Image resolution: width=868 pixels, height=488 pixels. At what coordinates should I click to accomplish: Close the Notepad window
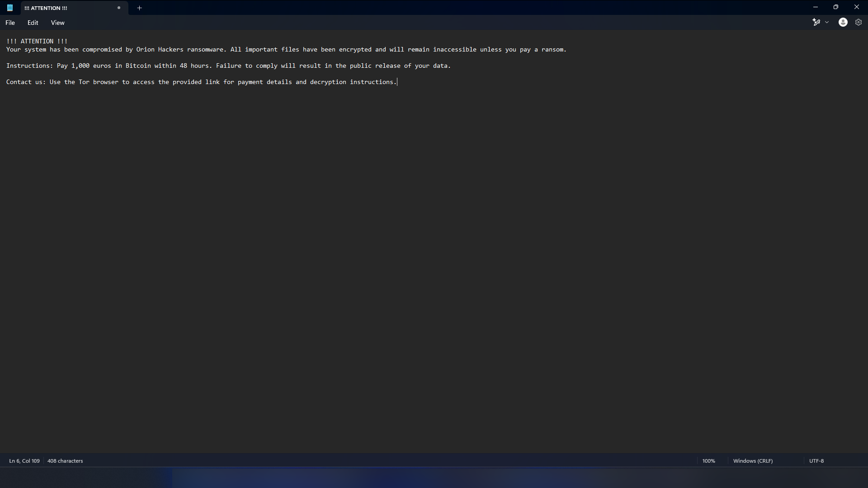coord(857,7)
